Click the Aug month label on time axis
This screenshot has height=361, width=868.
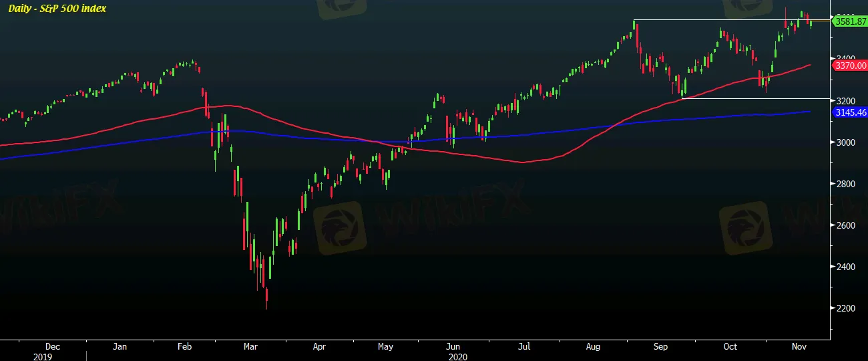(592, 347)
